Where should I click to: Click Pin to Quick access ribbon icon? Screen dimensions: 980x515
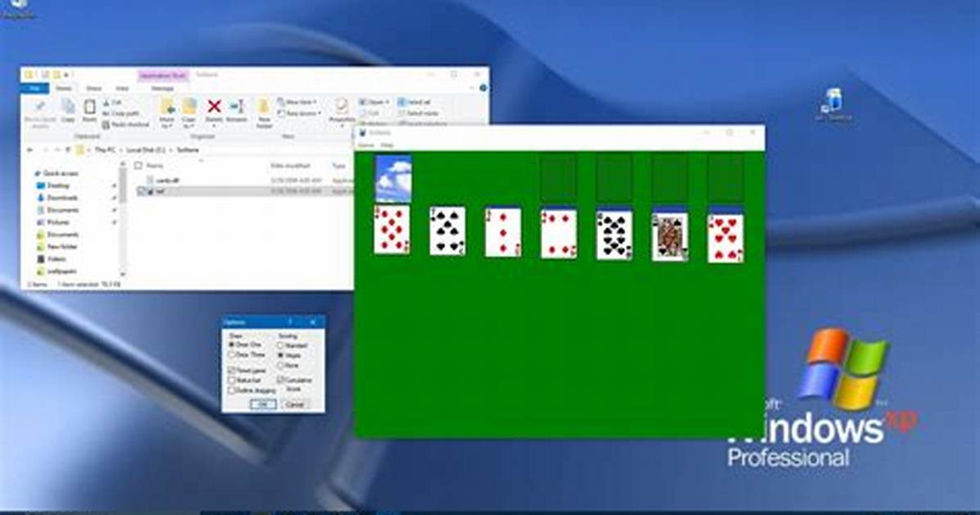(40, 112)
